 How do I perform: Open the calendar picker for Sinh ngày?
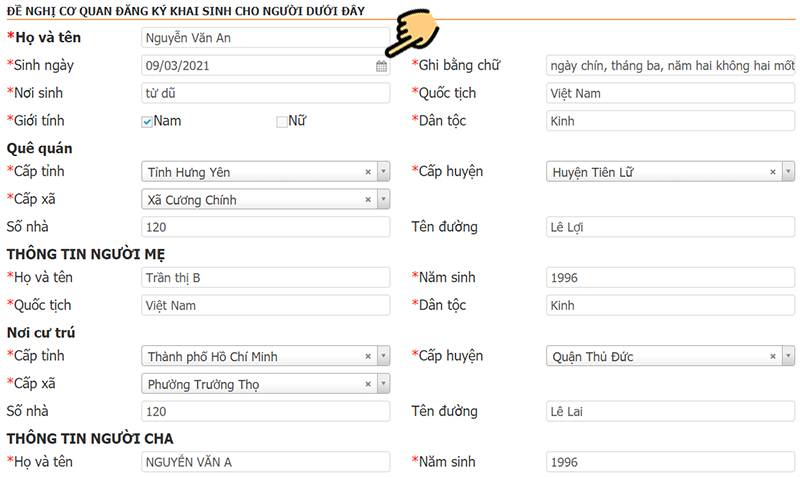(381, 67)
